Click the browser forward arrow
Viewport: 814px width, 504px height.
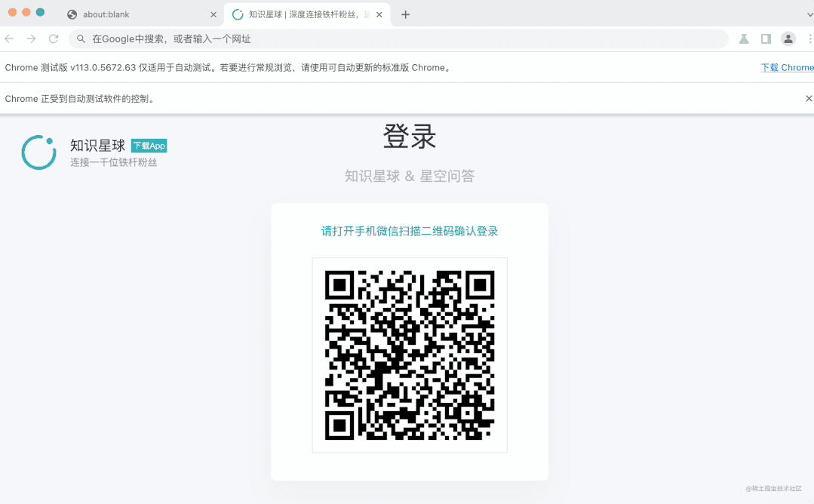[31, 39]
